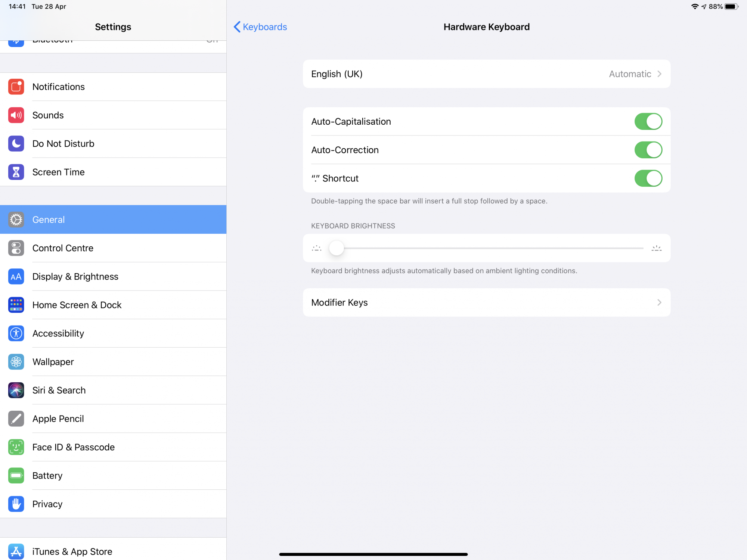Tap the Accessibility figure icon
747x560 pixels.
pos(16,333)
